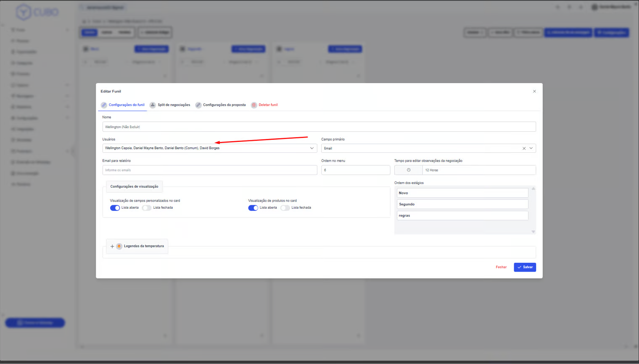Screen dimensions: 639x364
Task: Clear the Campo primário Email selection
Action: [524, 148]
